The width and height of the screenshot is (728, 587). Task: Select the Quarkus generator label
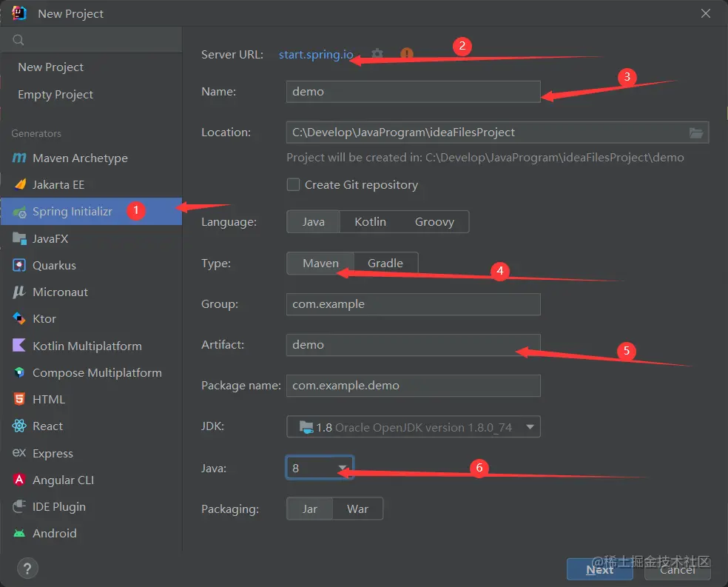pyautogui.click(x=54, y=266)
